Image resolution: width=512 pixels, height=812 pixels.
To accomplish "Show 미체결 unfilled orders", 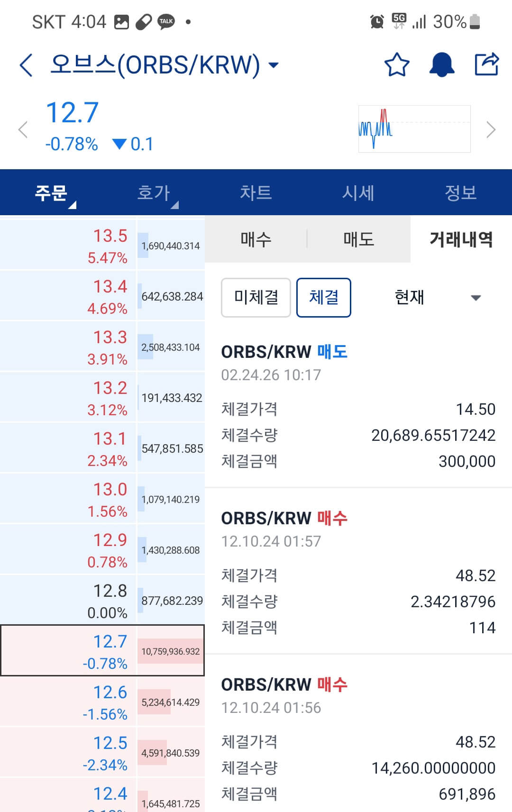I will (256, 298).
